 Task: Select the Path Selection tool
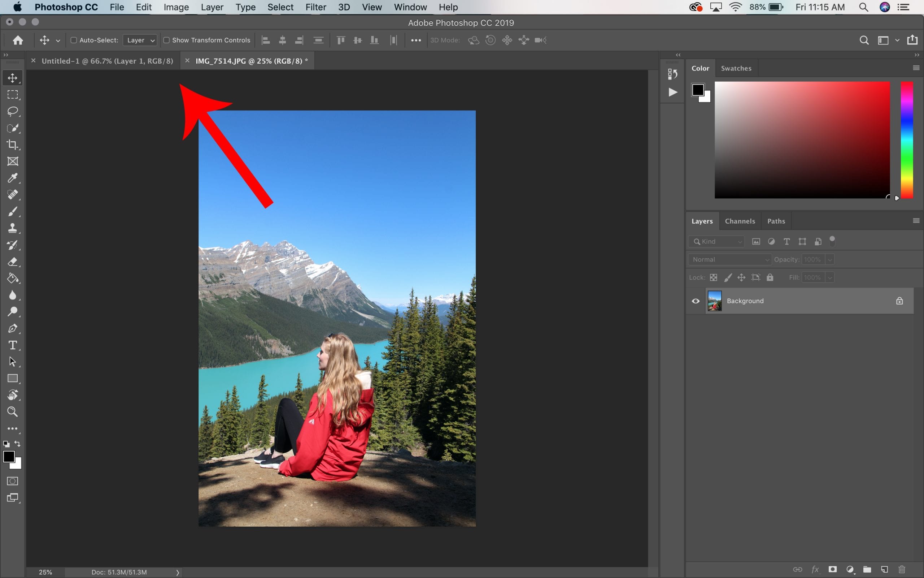(x=13, y=362)
